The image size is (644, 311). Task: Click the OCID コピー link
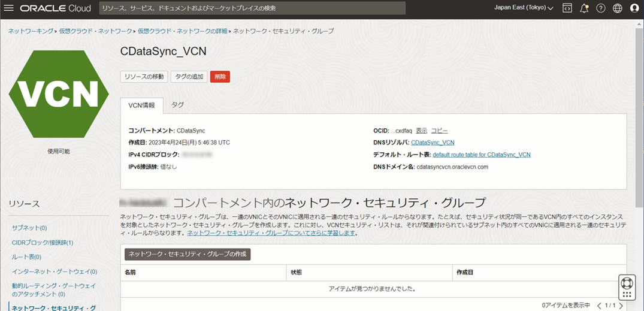(x=440, y=131)
